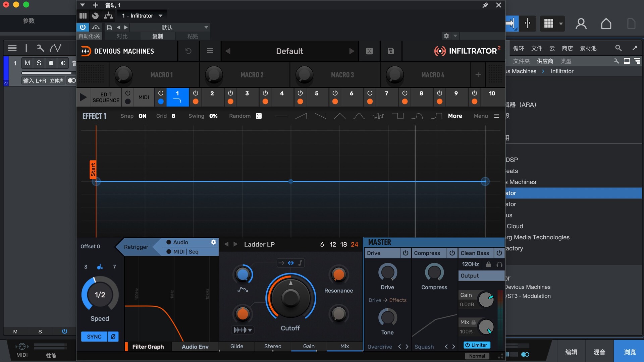This screenshot has width=644, height=362.
Task: Click the SYNC button
Action: [x=94, y=337]
